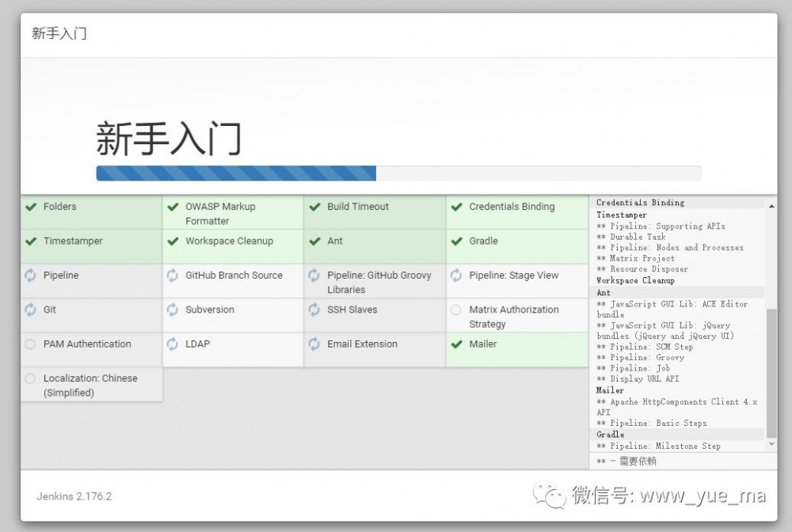
Task: Click the spinning icon beside GitHub Branch Source
Action: pyautogui.click(x=173, y=275)
